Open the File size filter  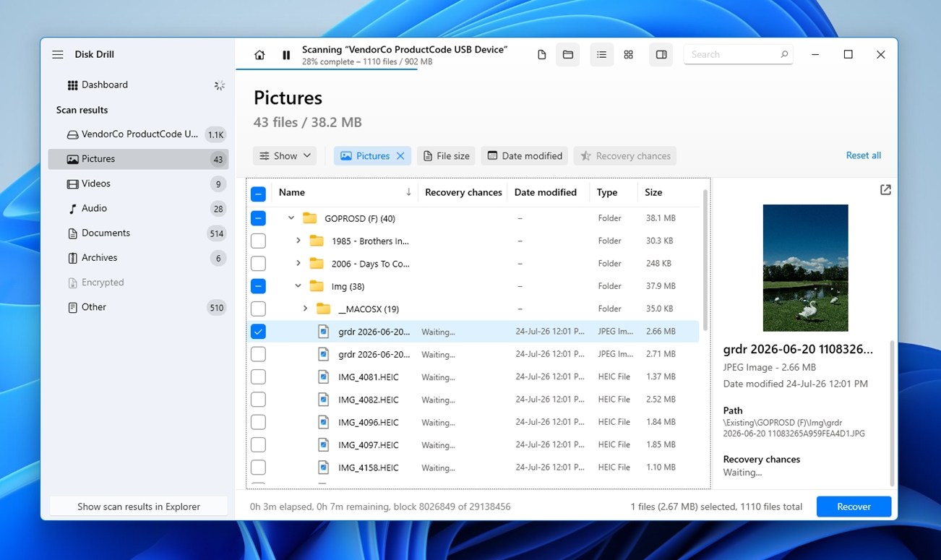tap(446, 156)
